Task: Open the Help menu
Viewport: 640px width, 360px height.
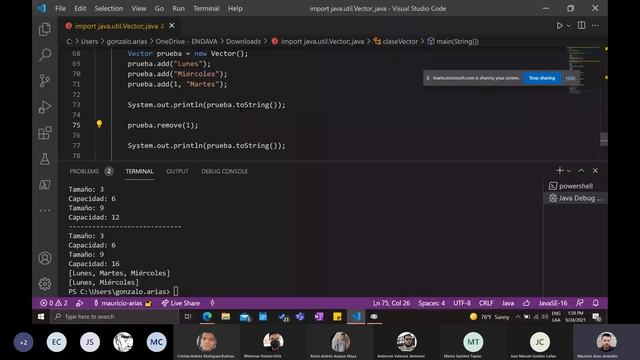Action: coord(235,8)
